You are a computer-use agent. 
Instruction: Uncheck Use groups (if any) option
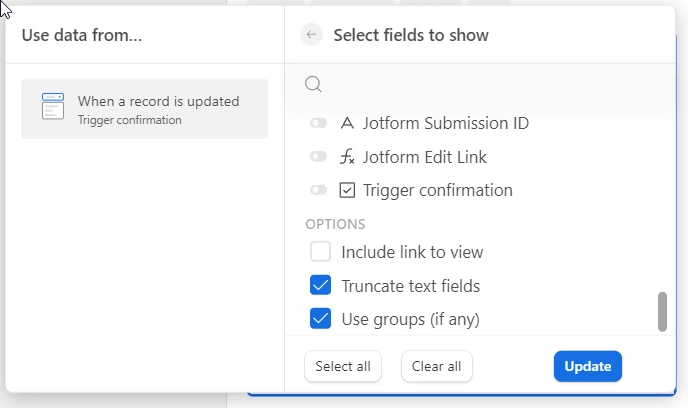[x=321, y=319]
